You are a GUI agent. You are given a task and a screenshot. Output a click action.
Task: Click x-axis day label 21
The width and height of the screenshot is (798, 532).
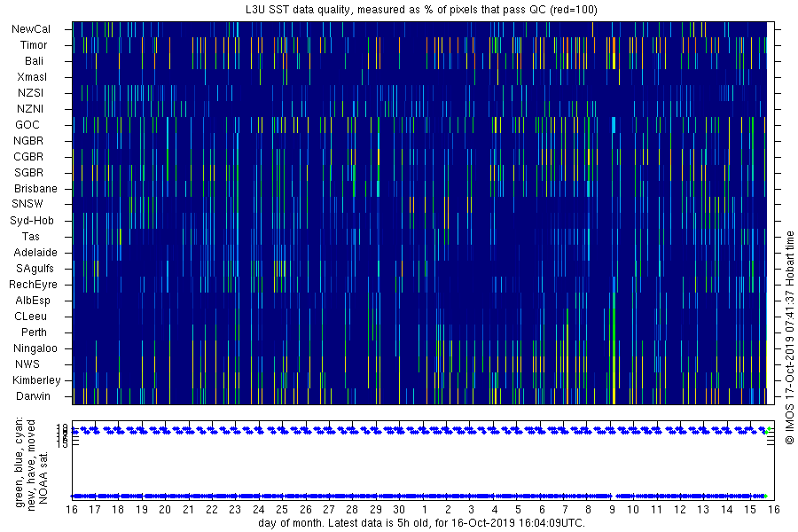tap(188, 510)
